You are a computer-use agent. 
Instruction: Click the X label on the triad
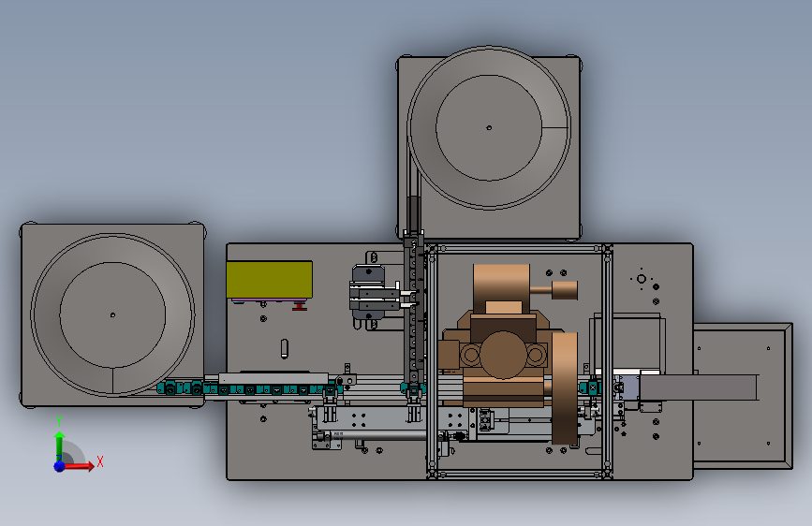pos(100,461)
